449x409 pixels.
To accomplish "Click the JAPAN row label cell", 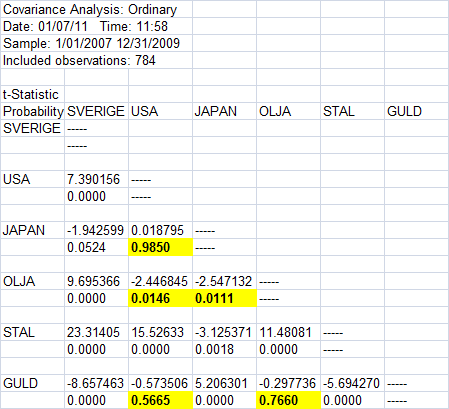I will 32,230.
